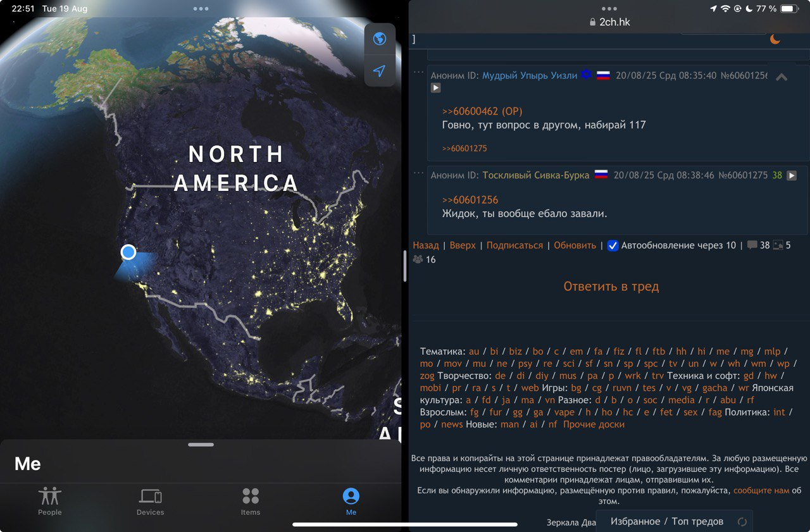
Task: Click username Мудрый Упырь Уизли
Action: [x=530, y=75]
